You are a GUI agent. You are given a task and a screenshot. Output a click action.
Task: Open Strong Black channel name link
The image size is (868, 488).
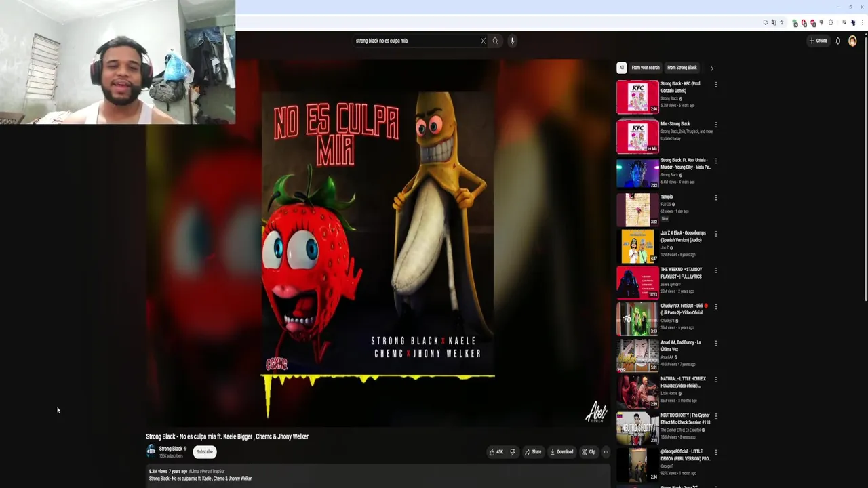point(171,449)
